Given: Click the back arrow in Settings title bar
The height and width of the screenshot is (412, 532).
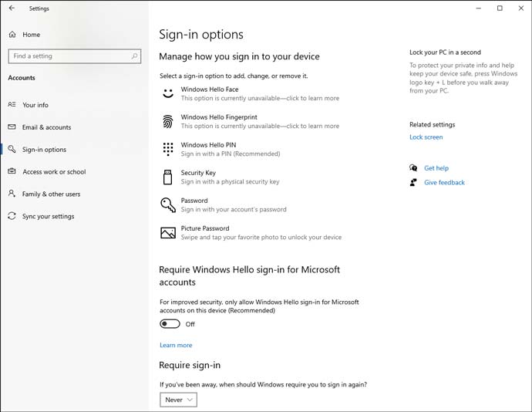Looking at the screenshot, I should (x=12, y=8).
